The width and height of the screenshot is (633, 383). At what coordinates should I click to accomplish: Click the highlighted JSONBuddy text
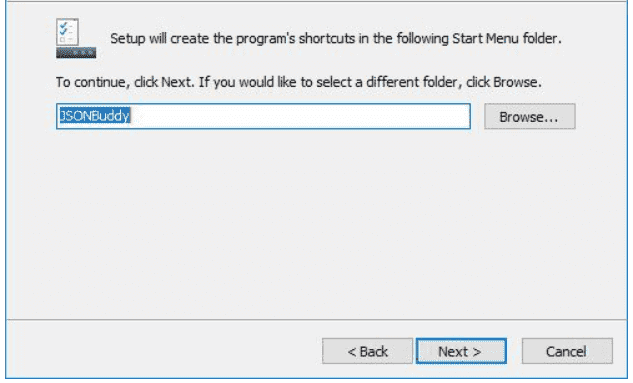(x=94, y=116)
